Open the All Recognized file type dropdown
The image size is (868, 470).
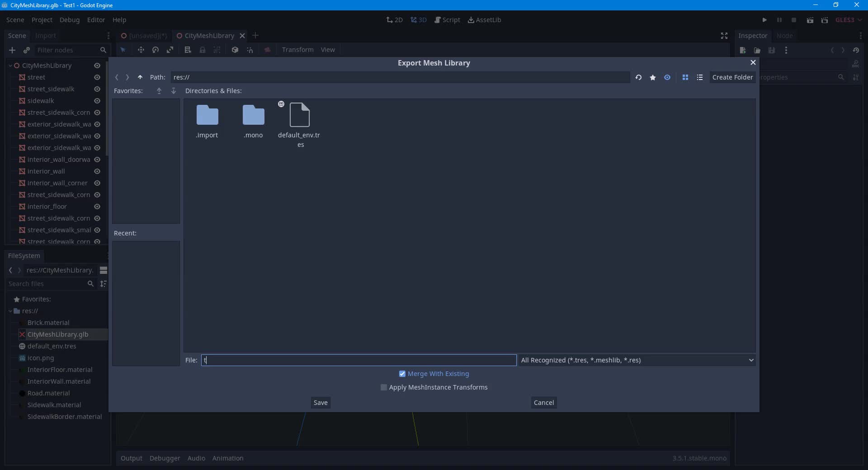(x=750, y=360)
